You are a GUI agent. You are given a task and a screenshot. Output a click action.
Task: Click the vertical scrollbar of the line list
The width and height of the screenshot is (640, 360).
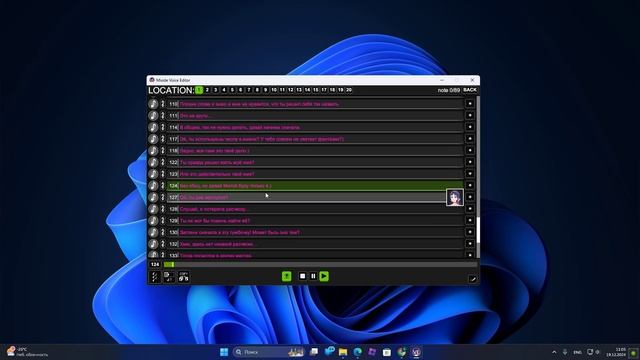click(x=478, y=177)
